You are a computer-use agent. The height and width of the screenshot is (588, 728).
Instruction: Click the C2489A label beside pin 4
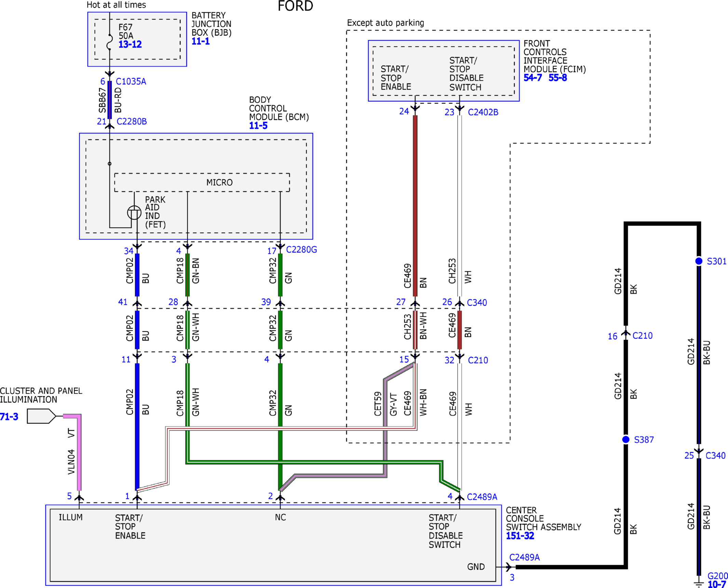(x=482, y=497)
